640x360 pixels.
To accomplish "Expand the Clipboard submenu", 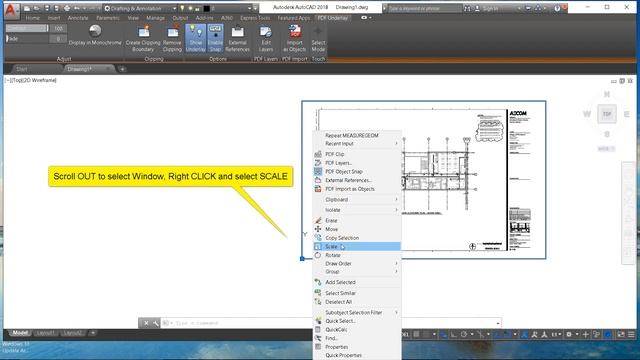I will 357,200.
